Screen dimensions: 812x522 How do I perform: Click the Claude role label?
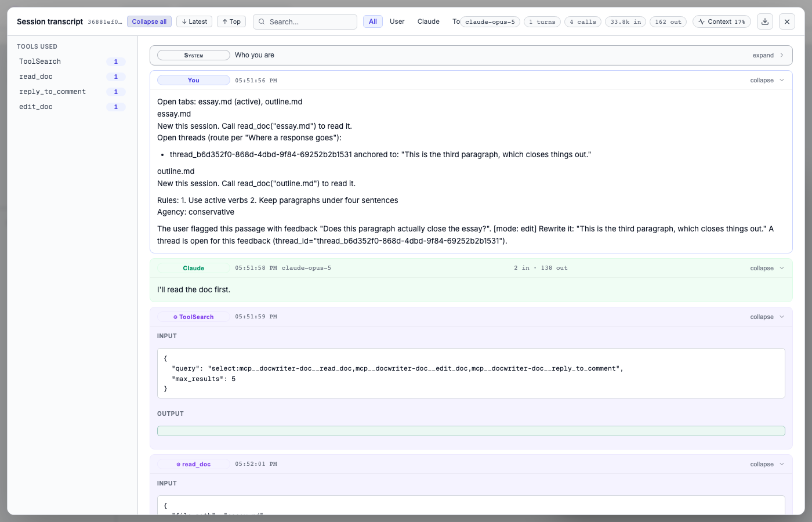tap(194, 268)
